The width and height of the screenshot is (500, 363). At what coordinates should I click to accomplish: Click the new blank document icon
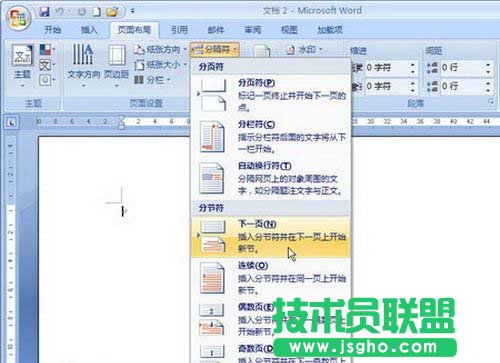coord(97,12)
